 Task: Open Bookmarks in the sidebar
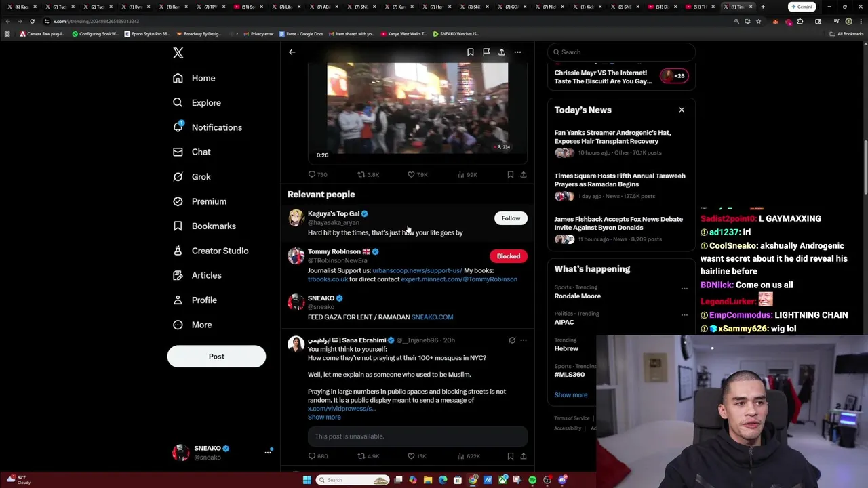(204, 226)
